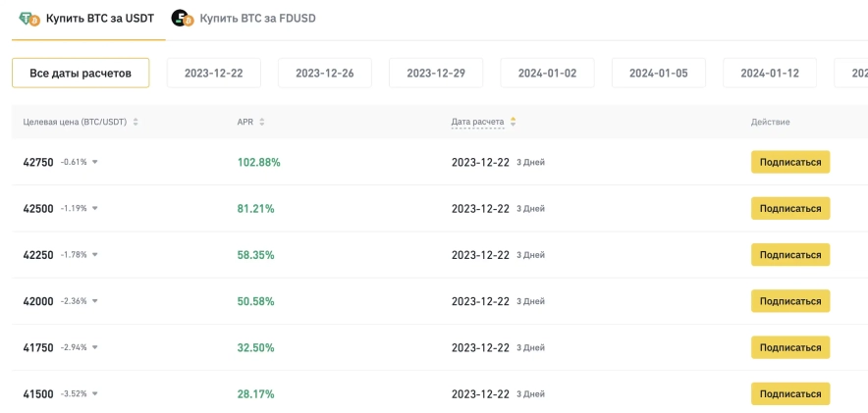
Task: Open dropdown arrow beside 41750 price
Action: pyautogui.click(x=95, y=347)
